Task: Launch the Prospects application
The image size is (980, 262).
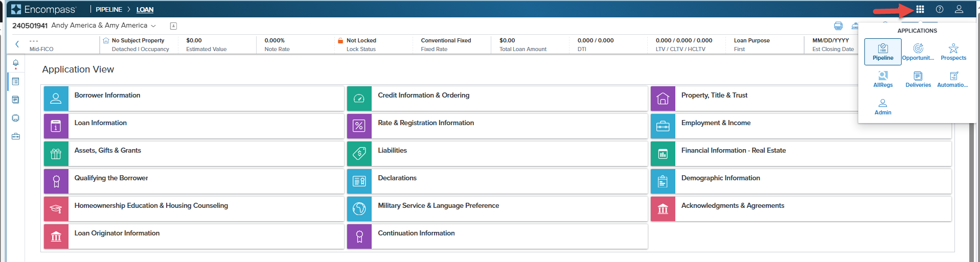Action: coord(953,52)
